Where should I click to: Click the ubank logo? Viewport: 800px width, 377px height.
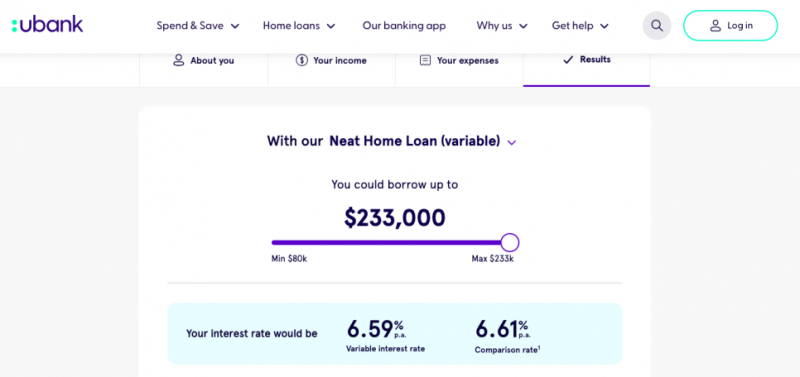click(47, 24)
